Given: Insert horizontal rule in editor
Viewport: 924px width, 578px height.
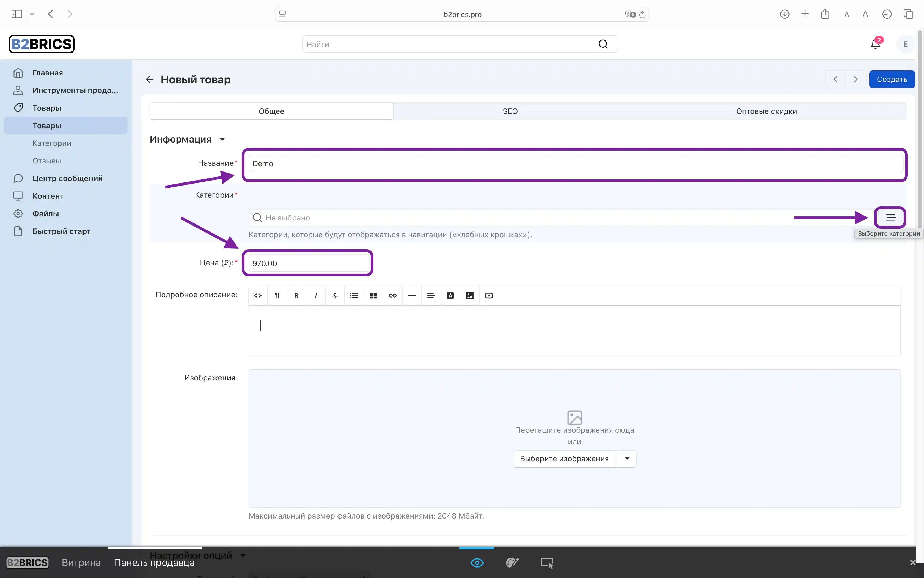Looking at the screenshot, I should coord(412,296).
